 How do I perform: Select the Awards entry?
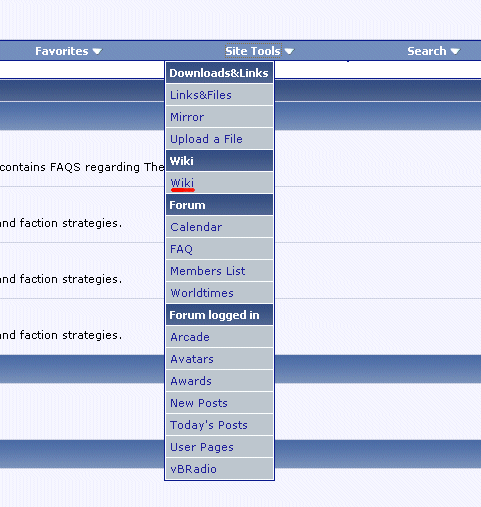219,381
